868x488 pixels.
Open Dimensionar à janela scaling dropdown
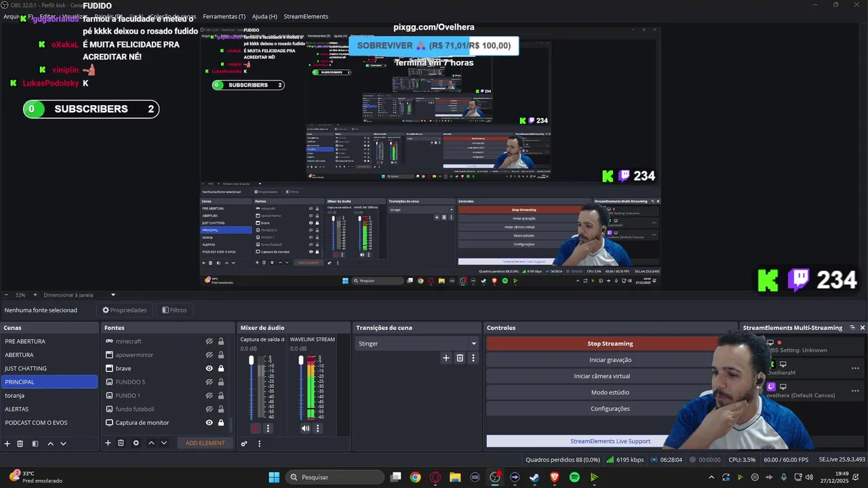pyautogui.click(x=79, y=295)
